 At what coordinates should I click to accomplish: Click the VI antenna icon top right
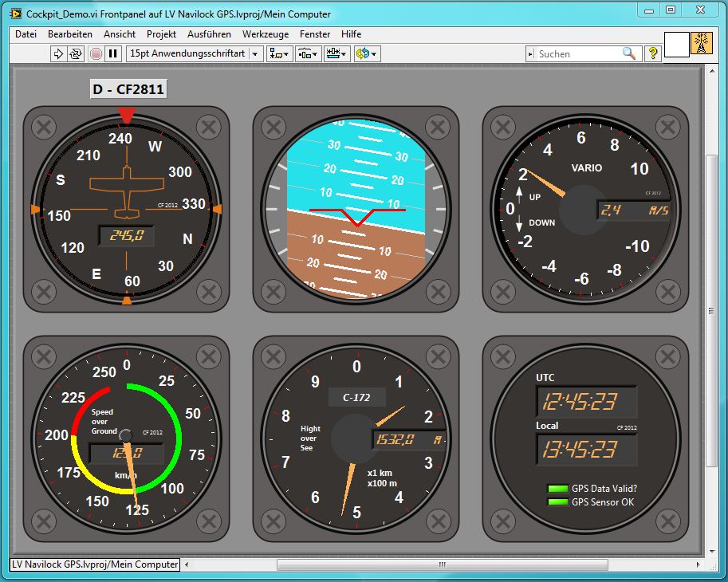702,44
